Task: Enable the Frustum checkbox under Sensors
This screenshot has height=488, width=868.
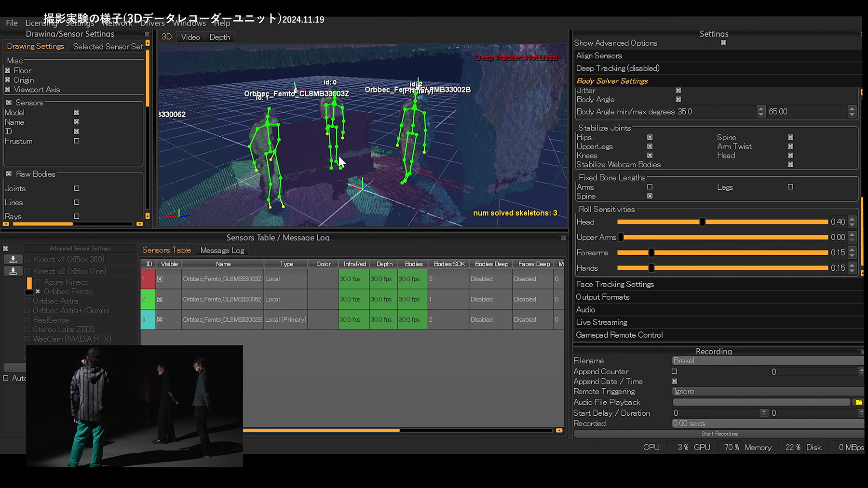Action: pos(77,141)
